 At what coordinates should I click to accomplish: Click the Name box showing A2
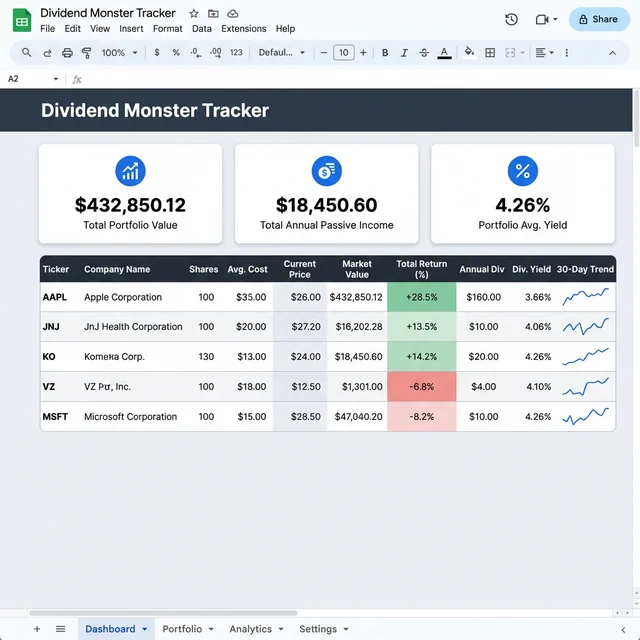pyautogui.click(x=33, y=79)
